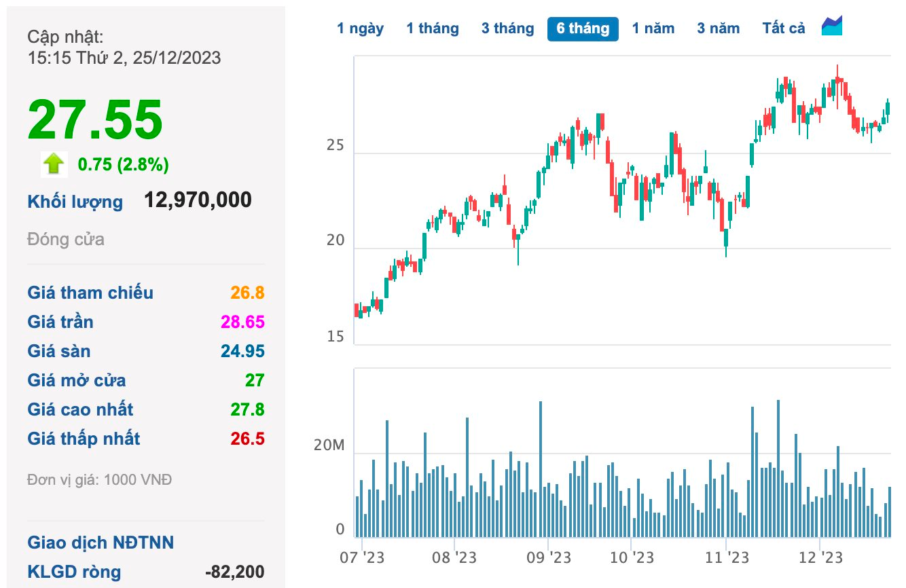The height and width of the screenshot is (588, 906).
Task: Click the Giá thấp nhất label
Action: pos(84,439)
